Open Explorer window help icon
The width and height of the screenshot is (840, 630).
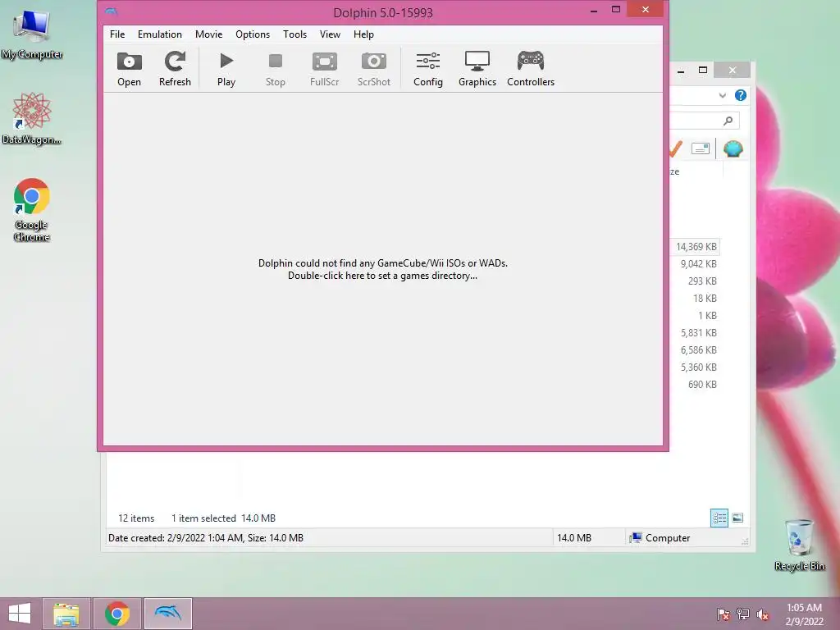[741, 95]
